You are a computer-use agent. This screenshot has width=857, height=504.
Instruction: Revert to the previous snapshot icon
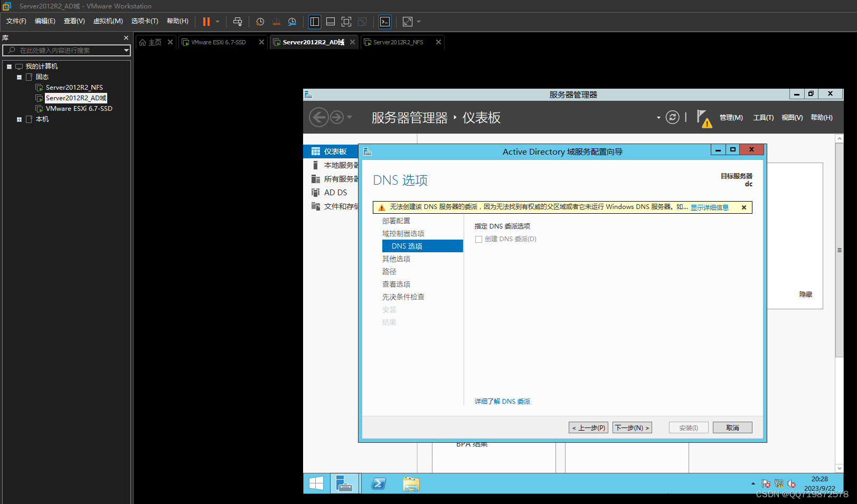pyautogui.click(x=276, y=22)
